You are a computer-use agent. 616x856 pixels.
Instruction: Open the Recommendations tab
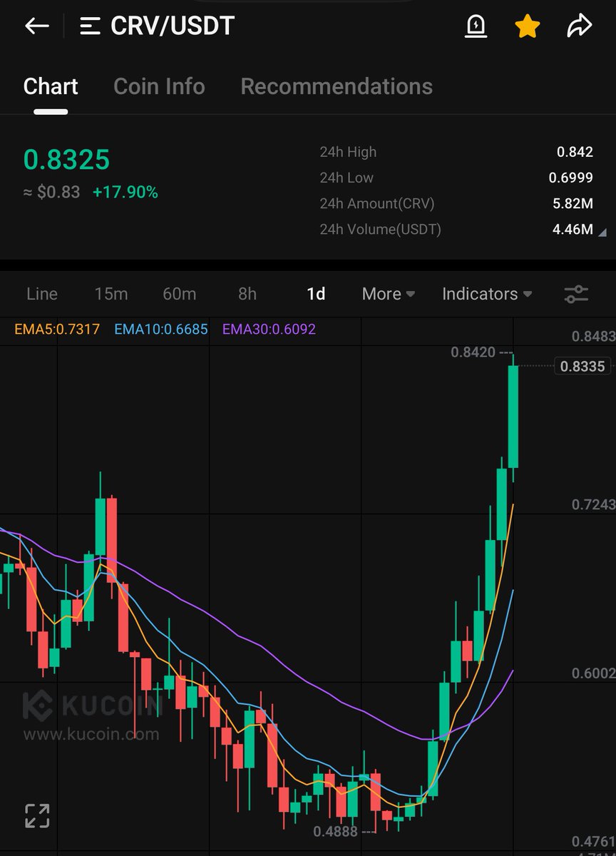(337, 86)
